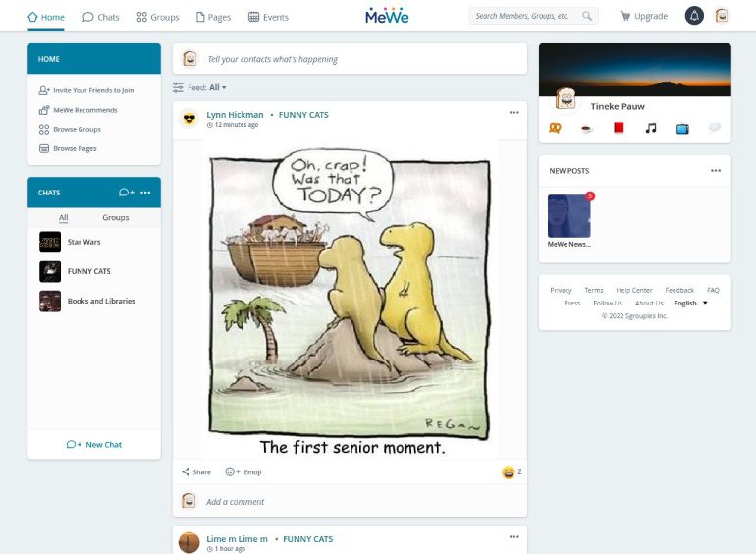
Task: Open FUNNY CATS group link on Lynn's post
Action: click(x=303, y=115)
